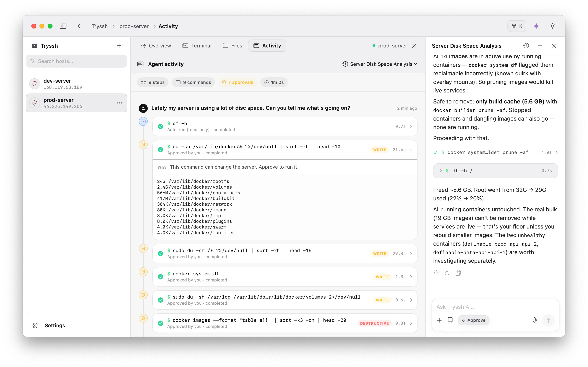Open prod-server more options menu

tap(119, 103)
